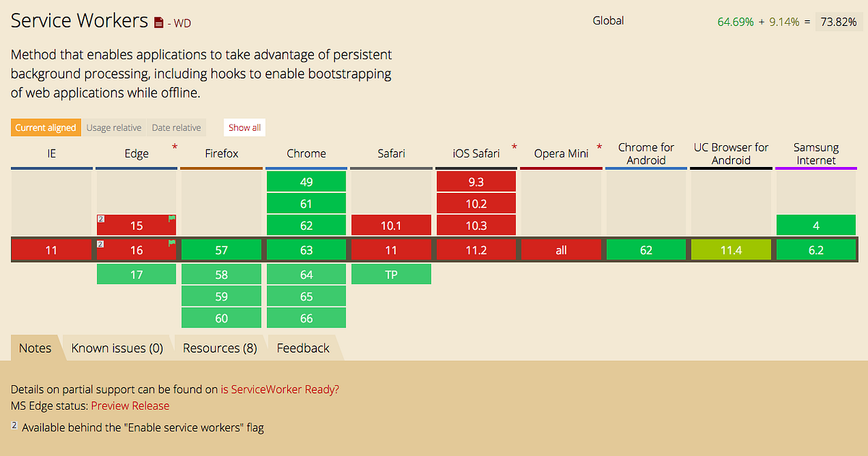Click the green flag on Edge 15
This screenshot has width=868, height=456.
click(172, 218)
